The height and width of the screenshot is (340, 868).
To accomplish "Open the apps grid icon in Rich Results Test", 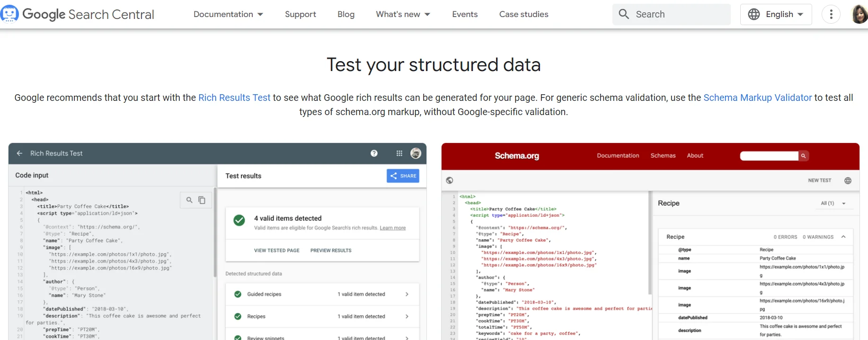I will tap(399, 153).
